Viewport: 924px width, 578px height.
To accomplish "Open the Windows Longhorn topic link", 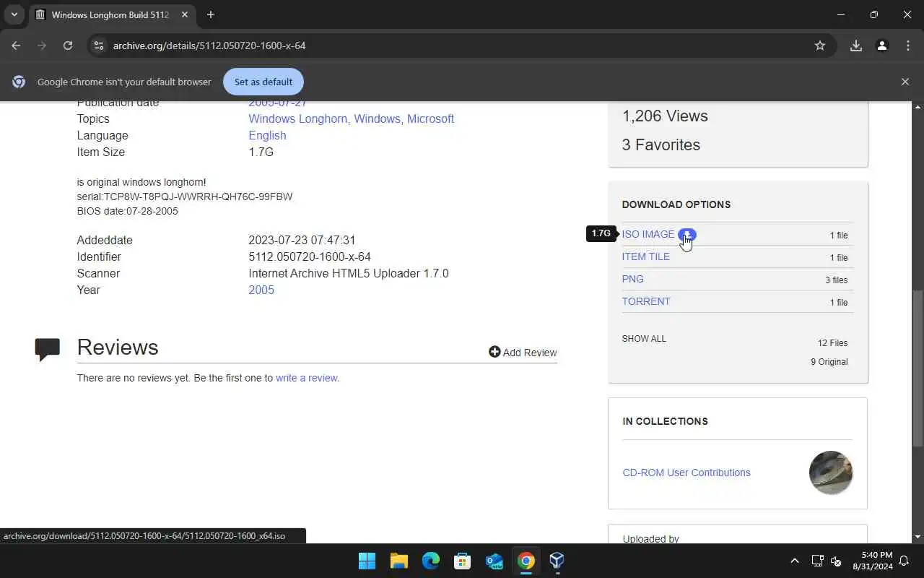I will (x=298, y=118).
